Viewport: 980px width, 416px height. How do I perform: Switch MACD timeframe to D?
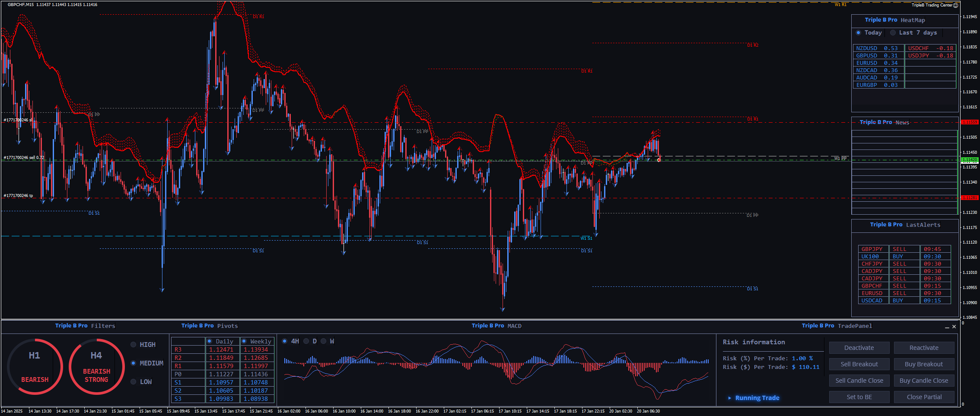[306, 341]
